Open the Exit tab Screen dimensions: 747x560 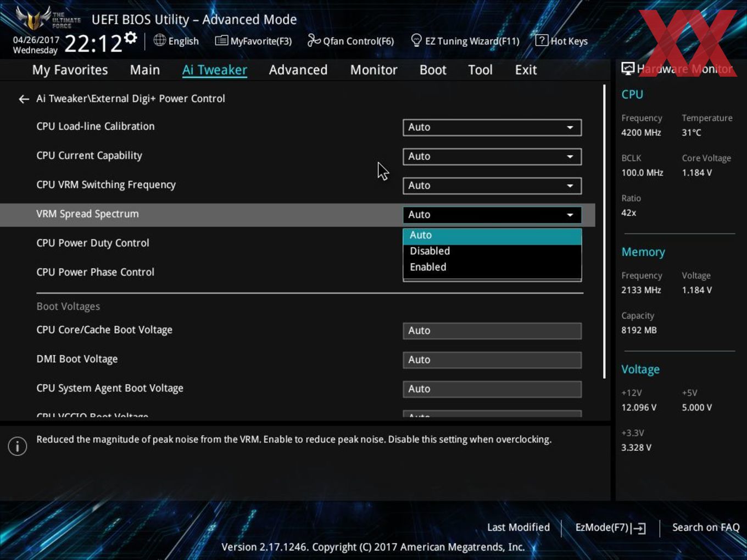pyautogui.click(x=526, y=70)
